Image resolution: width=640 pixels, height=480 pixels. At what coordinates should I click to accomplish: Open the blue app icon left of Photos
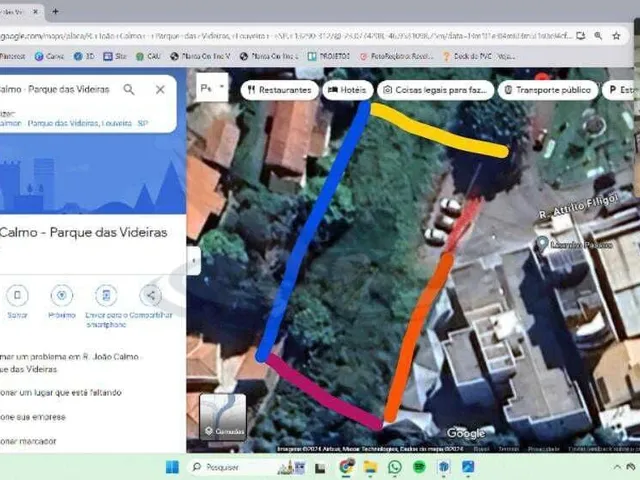pos(444,467)
